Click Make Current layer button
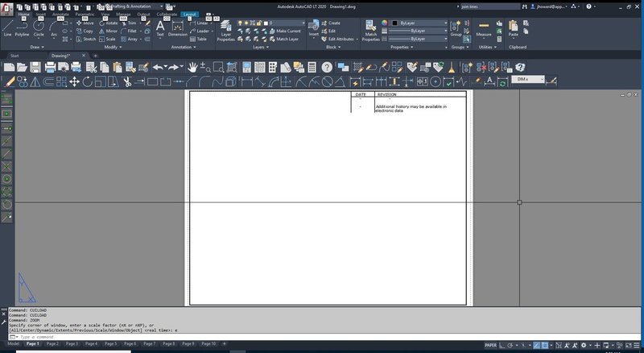 click(287, 31)
